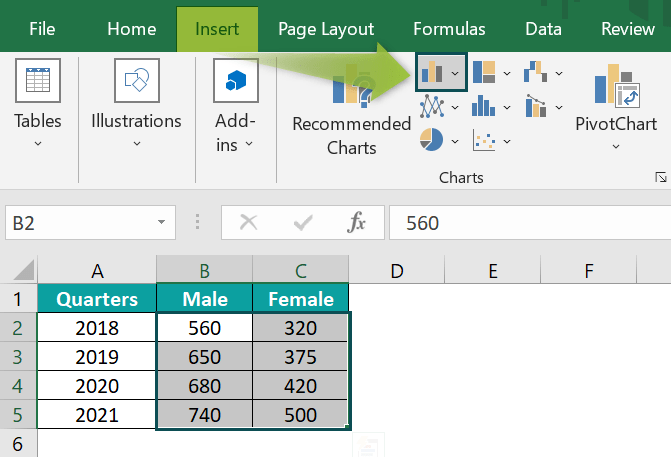
Task: Insert a Combo chart
Action: [x=535, y=106]
